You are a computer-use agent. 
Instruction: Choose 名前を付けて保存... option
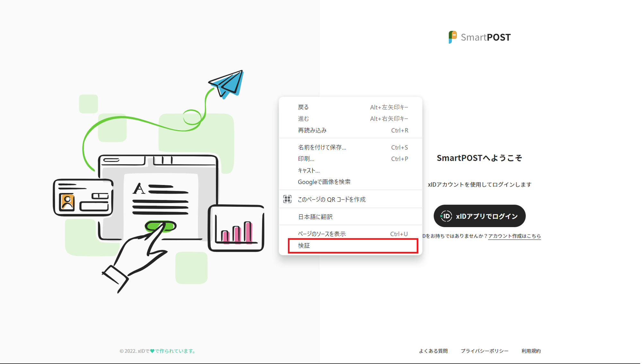click(x=351, y=148)
